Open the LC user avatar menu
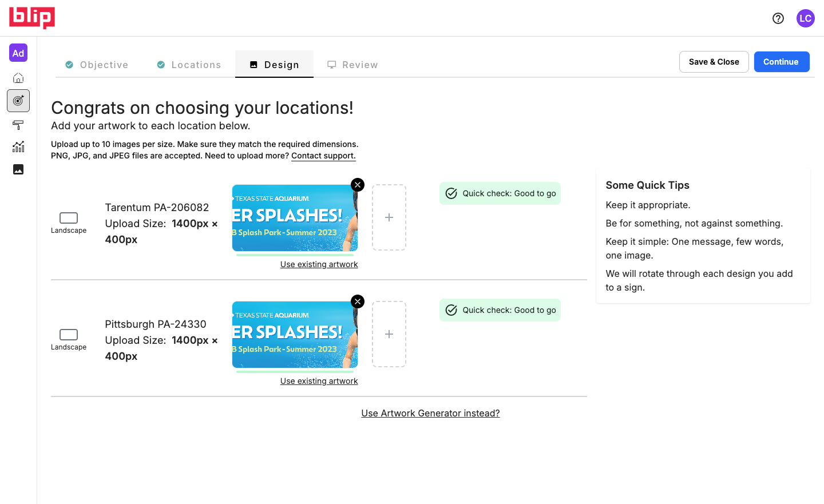The width and height of the screenshot is (824, 504). pos(805,18)
